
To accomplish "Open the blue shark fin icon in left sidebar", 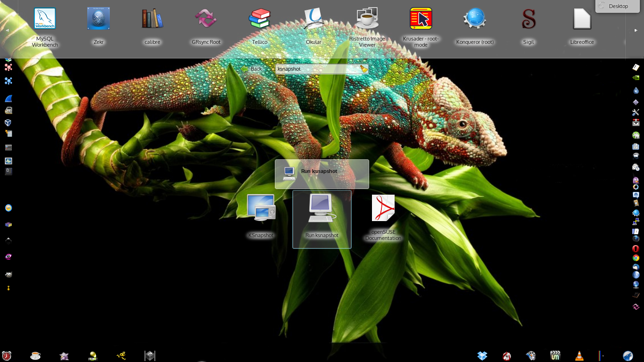I will pyautogui.click(x=8, y=99).
